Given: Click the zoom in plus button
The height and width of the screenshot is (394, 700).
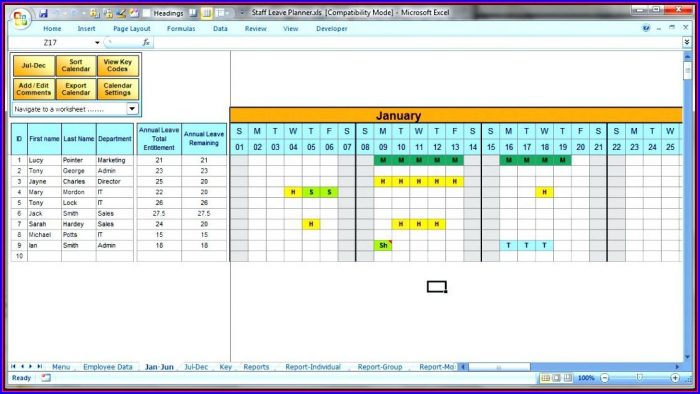Looking at the screenshot, I should tap(675, 378).
